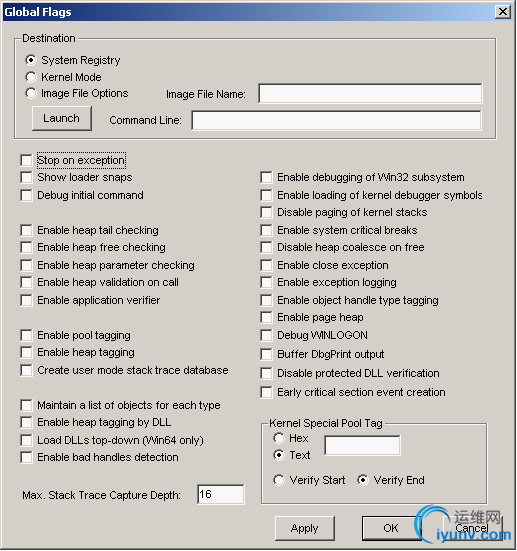Screen dimensions: 517x551
Task: Click the Launch button
Action: click(62, 118)
